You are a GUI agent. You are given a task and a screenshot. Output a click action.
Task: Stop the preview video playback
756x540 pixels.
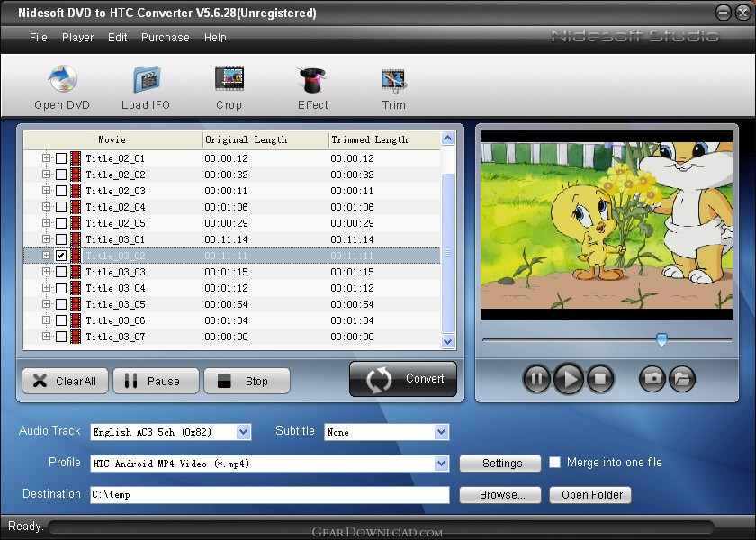[x=600, y=379]
